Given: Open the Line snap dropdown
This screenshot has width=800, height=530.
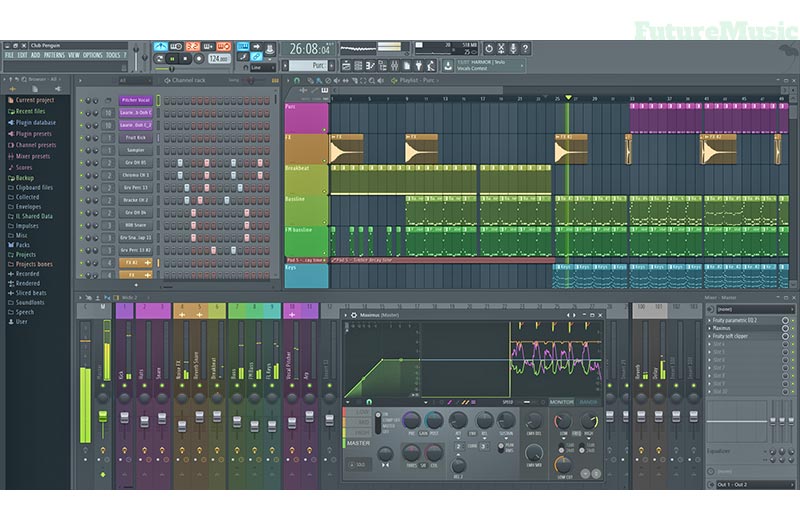Looking at the screenshot, I should pyautogui.click(x=263, y=67).
